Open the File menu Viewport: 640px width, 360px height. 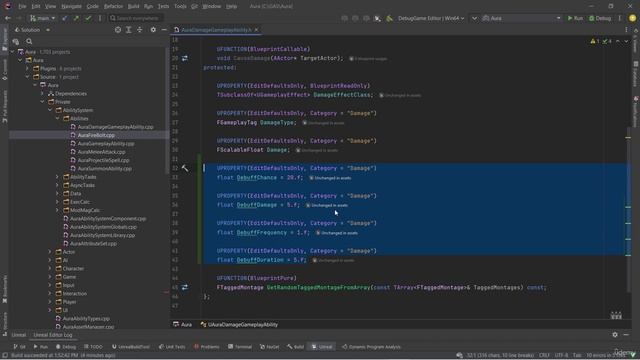[x=22, y=7]
